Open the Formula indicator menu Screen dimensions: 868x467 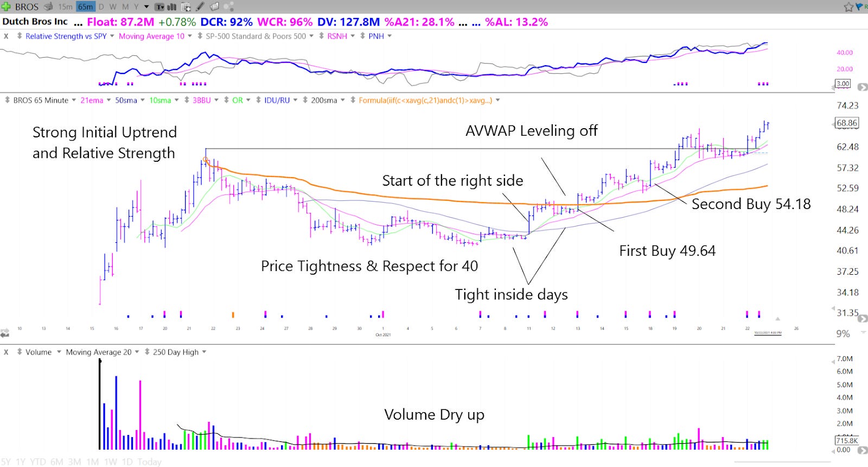[497, 100]
